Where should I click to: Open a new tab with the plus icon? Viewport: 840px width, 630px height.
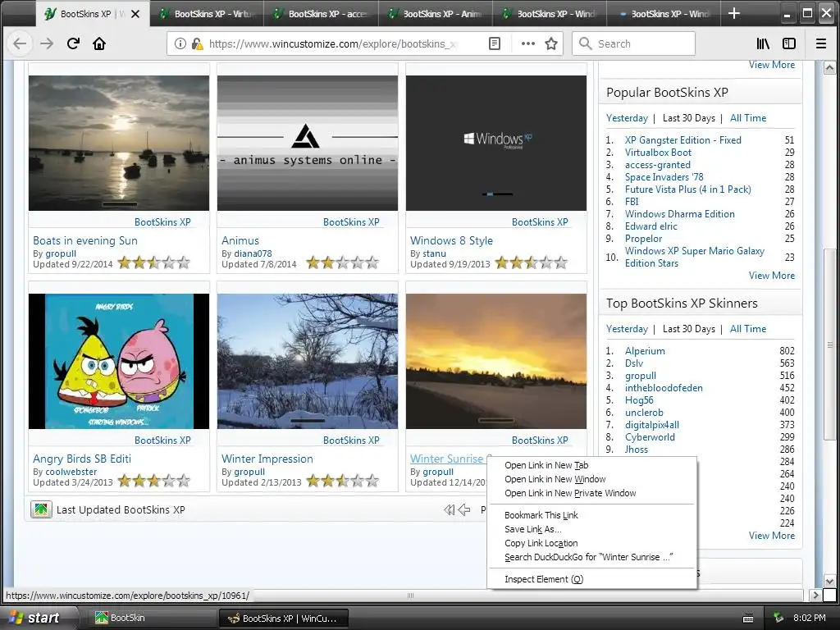(x=734, y=14)
